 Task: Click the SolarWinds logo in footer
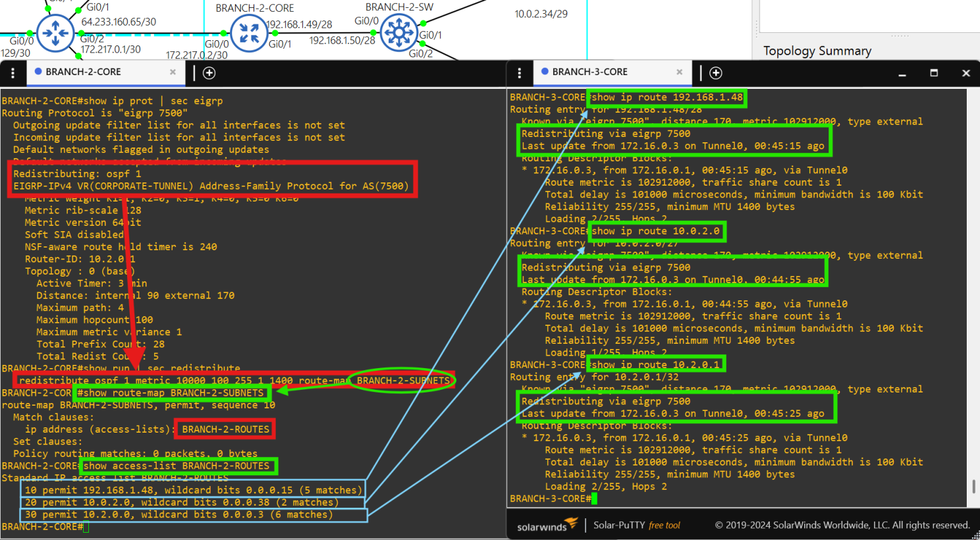click(x=547, y=526)
